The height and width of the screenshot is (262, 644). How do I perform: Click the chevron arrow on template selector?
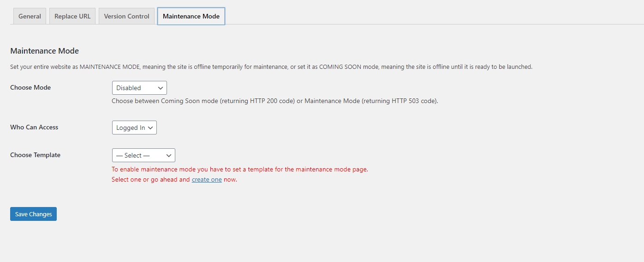coord(169,155)
